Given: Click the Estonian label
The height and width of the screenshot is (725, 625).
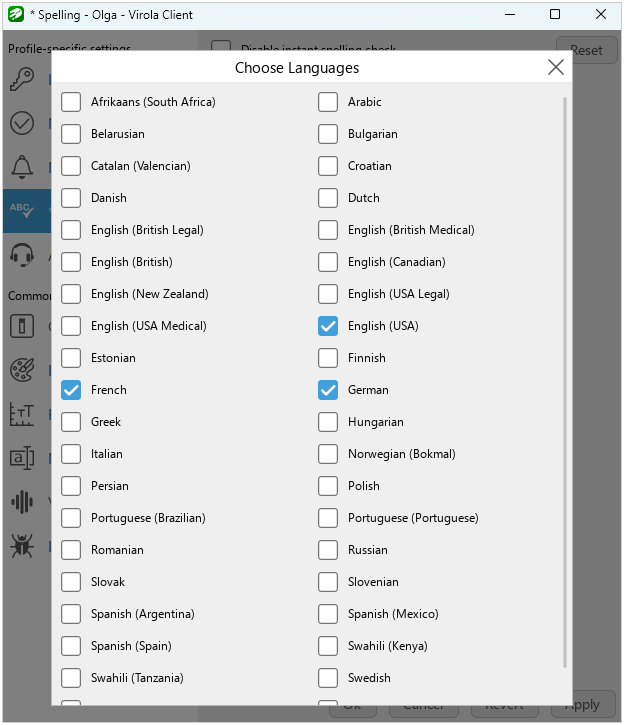Looking at the screenshot, I should (113, 358).
